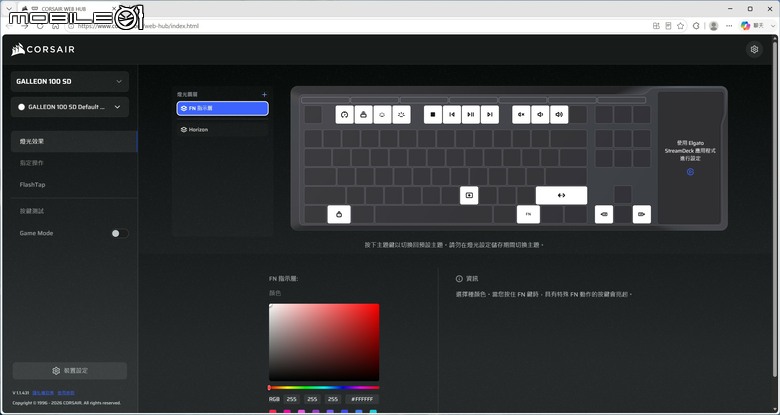Select the media Stop key

click(x=433, y=114)
